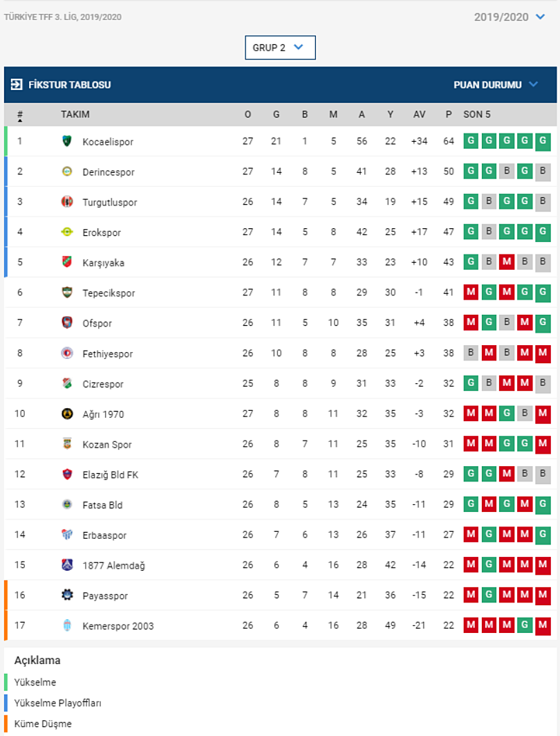Open the GRUP 2 dropdown
Screen dimensions: 560x736
tap(280, 48)
